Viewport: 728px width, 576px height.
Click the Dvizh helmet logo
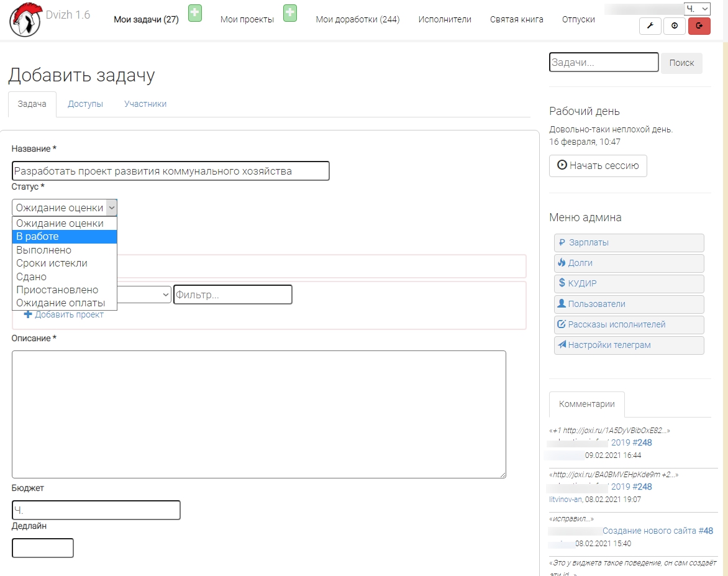click(25, 19)
